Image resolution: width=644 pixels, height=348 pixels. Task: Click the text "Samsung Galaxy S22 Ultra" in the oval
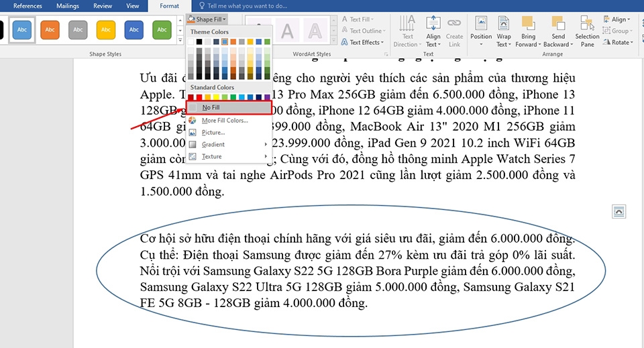click(x=211, y=287)
